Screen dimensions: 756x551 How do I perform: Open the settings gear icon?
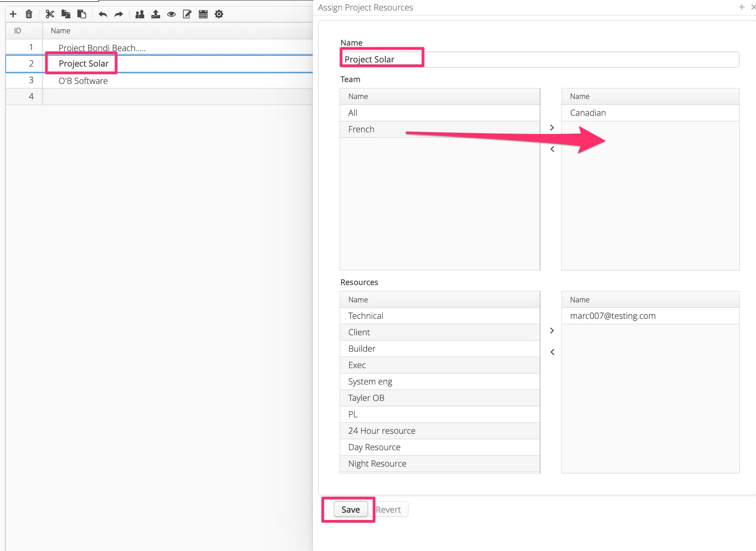pos(219,14)
